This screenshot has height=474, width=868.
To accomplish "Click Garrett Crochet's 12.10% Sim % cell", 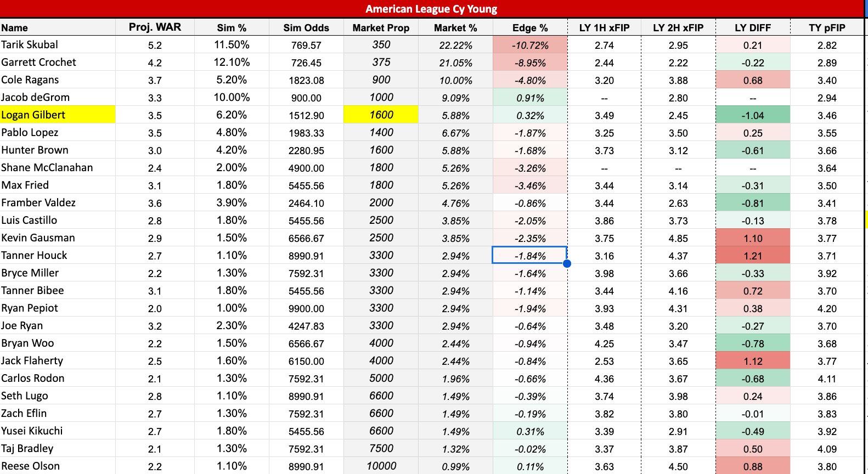I will pyautogui.click(x=232, y=62).
